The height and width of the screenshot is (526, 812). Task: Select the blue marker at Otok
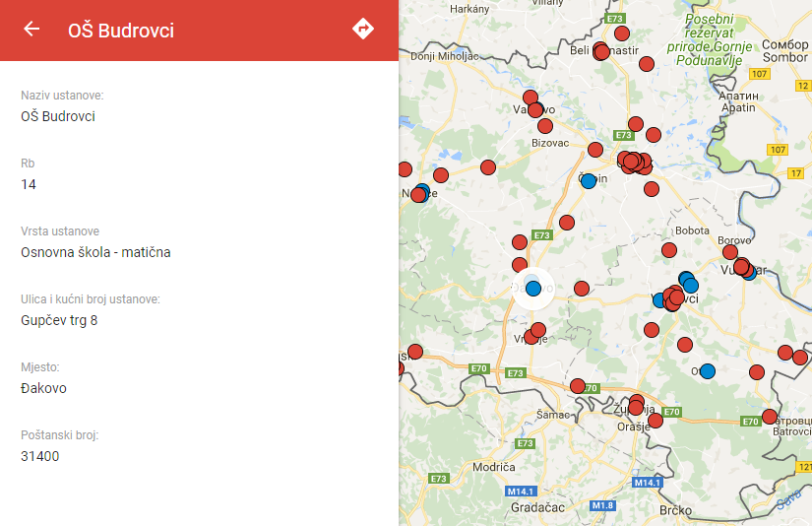coord(708,371)
